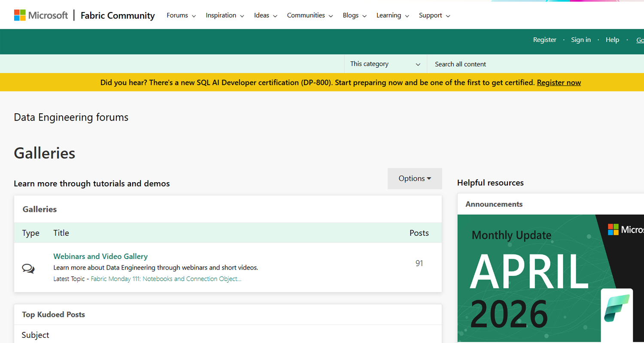This screenshot has height=343, width=644.
Task: Click the Subject column label
Action: pyautogui.click(x=36, y=335)
